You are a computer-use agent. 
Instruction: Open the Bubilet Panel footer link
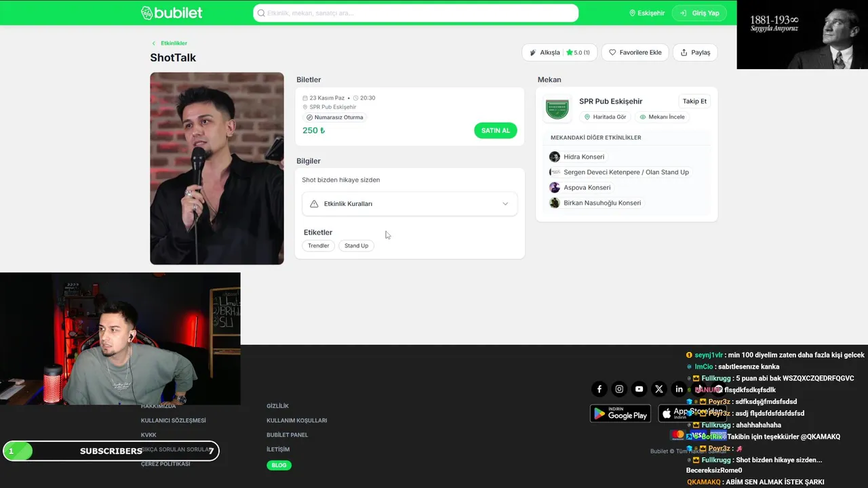[x=288, y=435]
